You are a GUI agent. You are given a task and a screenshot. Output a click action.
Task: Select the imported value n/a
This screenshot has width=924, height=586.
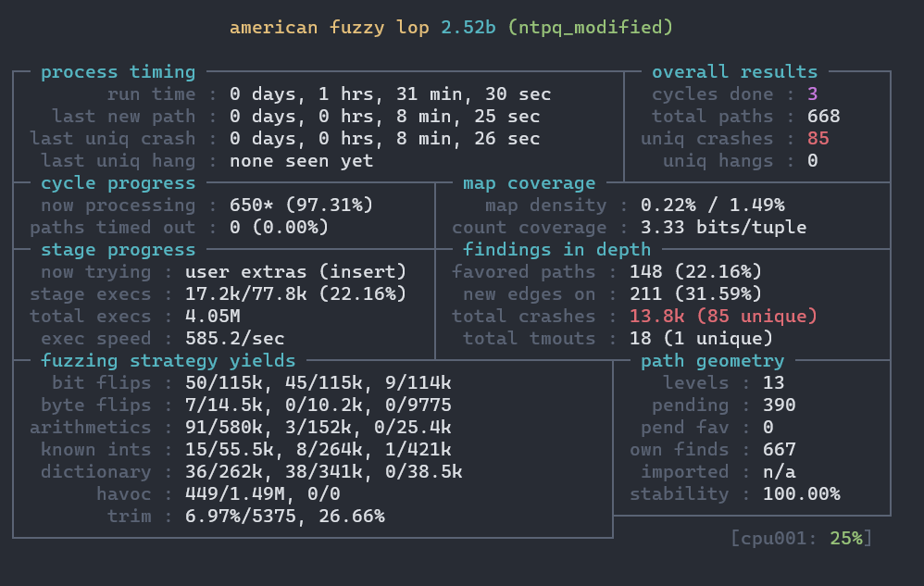(x=779, y=472)
